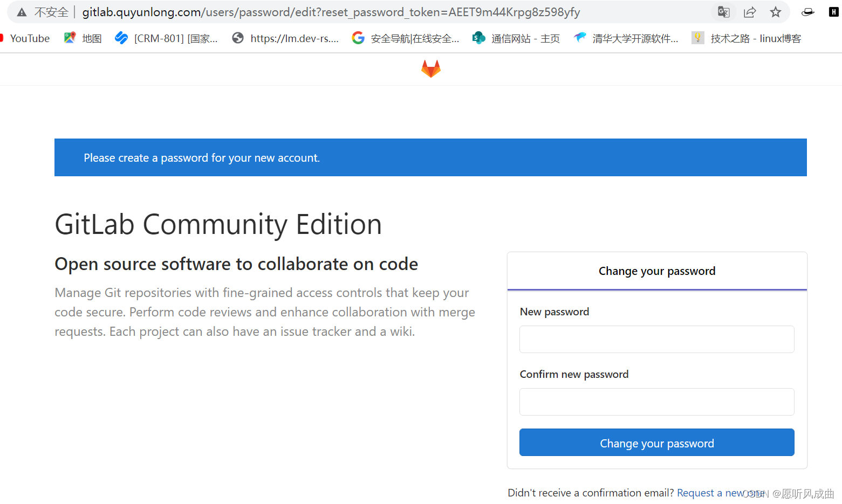Open the 地图 maps bookmark
This screenshot has height=504, width=842.
(x=82, y=38)
